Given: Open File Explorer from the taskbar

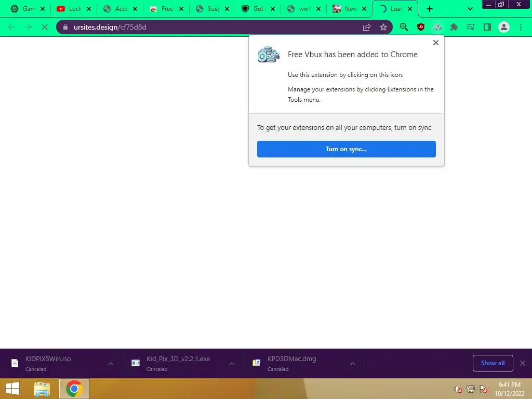Looking at the screenshot, I should (42, 389).
